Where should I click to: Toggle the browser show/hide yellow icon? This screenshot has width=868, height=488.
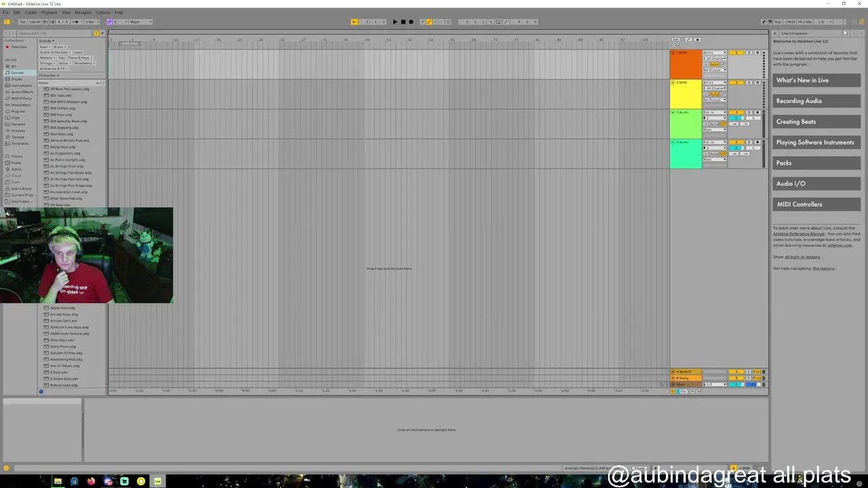point(7,22)
